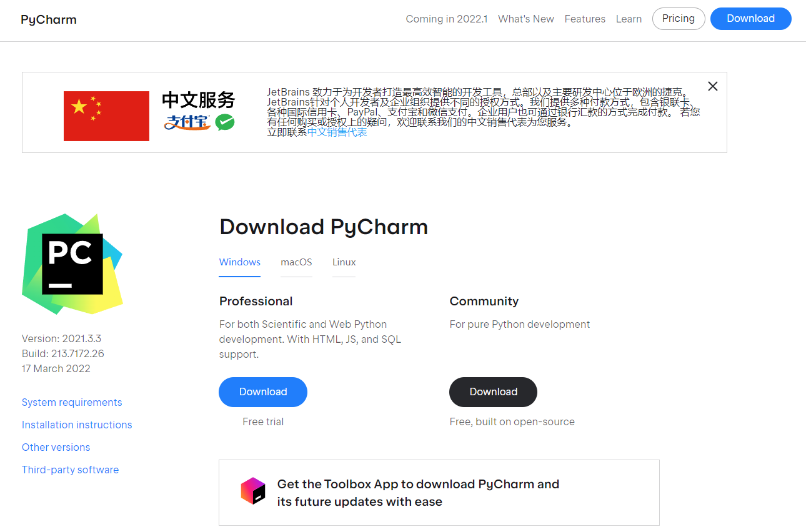Viewport: 806px width, 532px height.
Task: Click the Get the Toolbox App heading
Action: (x=418, y=493)
